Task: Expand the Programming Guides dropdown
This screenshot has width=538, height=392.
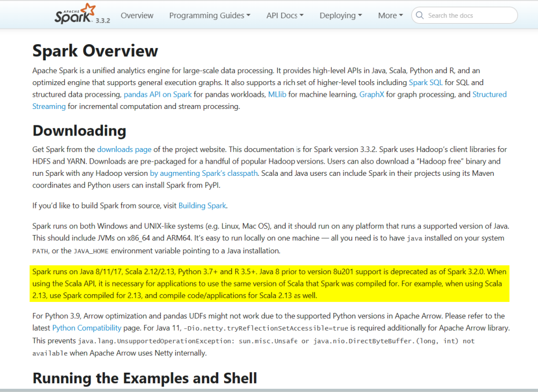Action: [x=210, y=15]
